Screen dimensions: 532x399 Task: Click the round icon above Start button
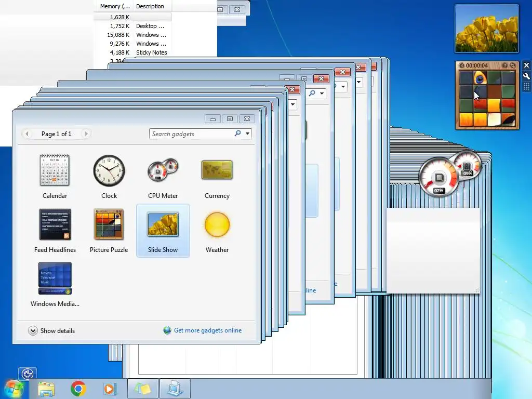28,374
